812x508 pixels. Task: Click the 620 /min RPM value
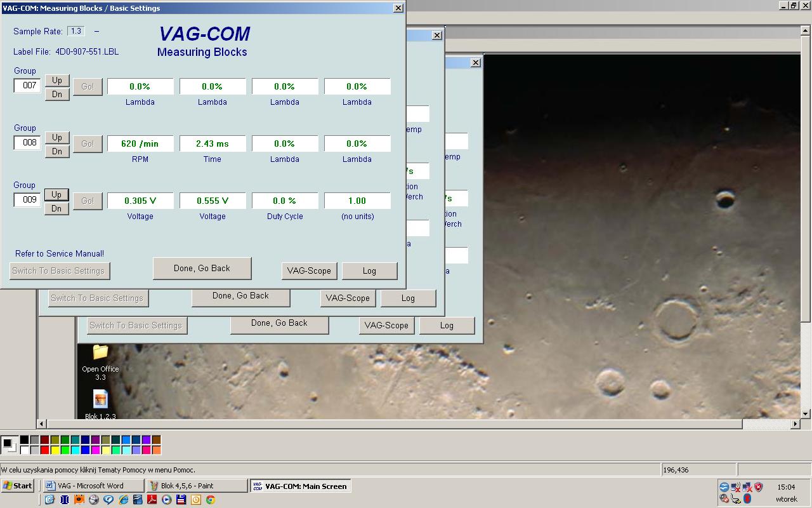coord(140,144)
